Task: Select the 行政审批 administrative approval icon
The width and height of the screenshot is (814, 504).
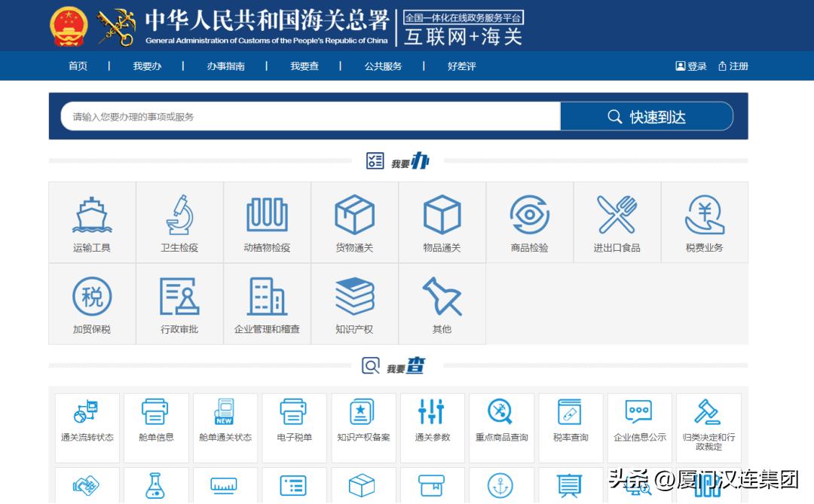Action: [179, 303]
